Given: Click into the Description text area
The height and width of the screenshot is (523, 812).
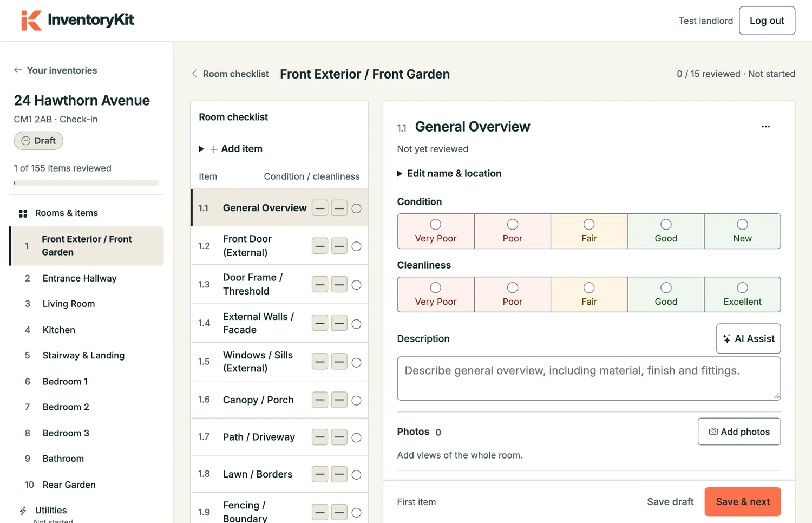Looking at the screenshot, I should click(x=588, y=378).
